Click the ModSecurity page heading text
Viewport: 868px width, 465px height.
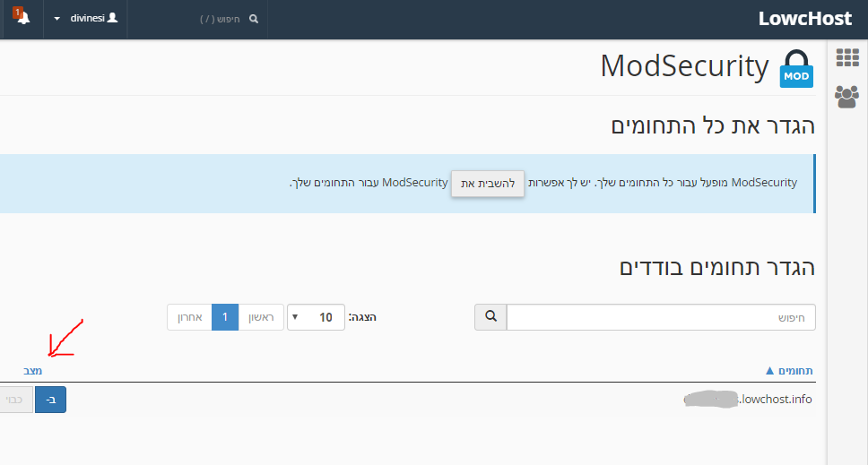point(684,66)
